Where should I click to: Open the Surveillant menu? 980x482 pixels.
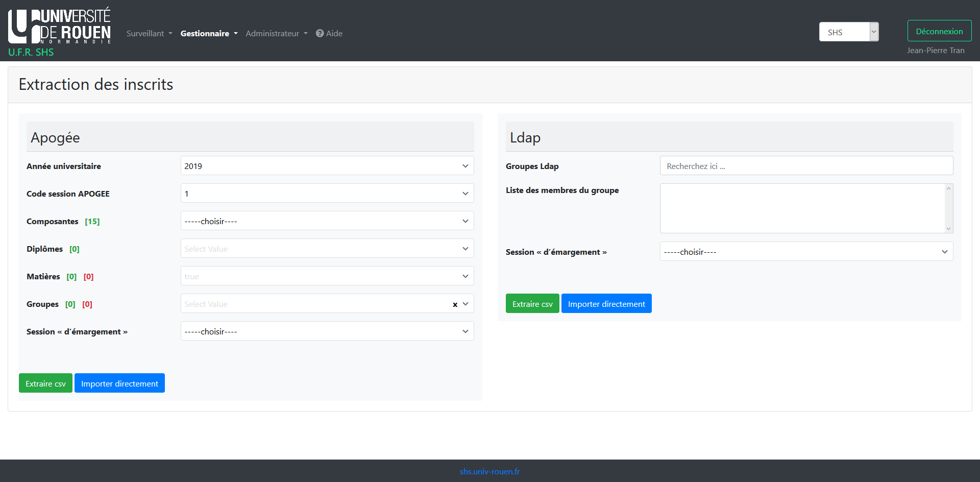tap(149, 33)
